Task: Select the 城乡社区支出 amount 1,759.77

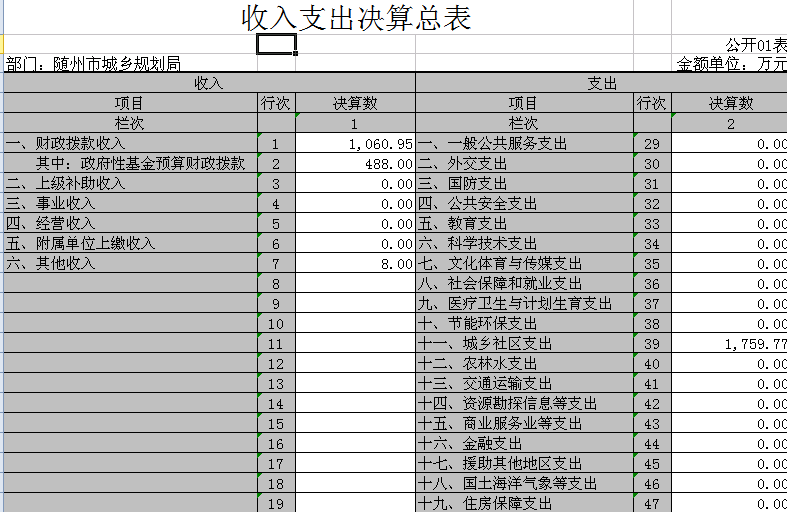Action: click(x=730, y=344)
